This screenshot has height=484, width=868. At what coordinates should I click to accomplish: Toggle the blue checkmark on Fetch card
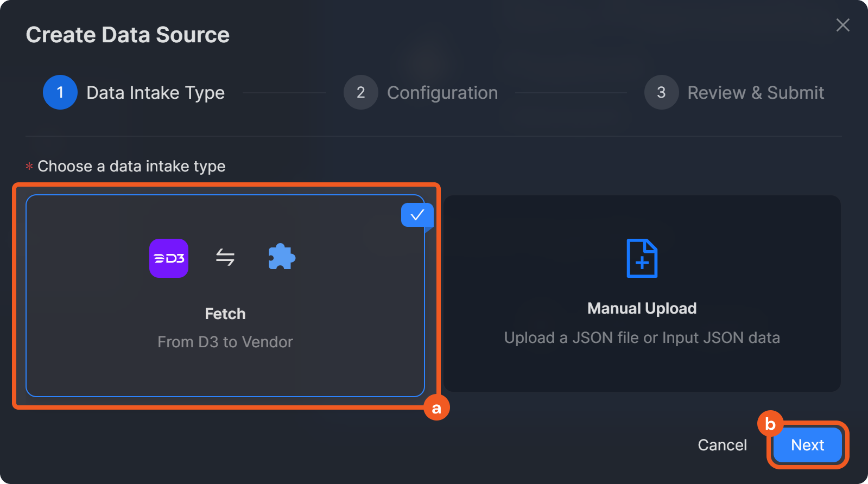tap(417, 215)
